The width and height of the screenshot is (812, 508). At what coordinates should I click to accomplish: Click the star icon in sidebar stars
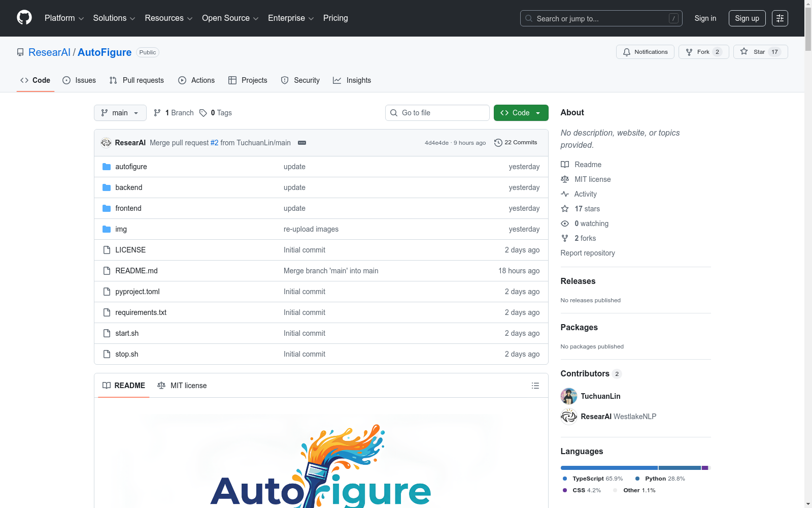click(565, 209)
